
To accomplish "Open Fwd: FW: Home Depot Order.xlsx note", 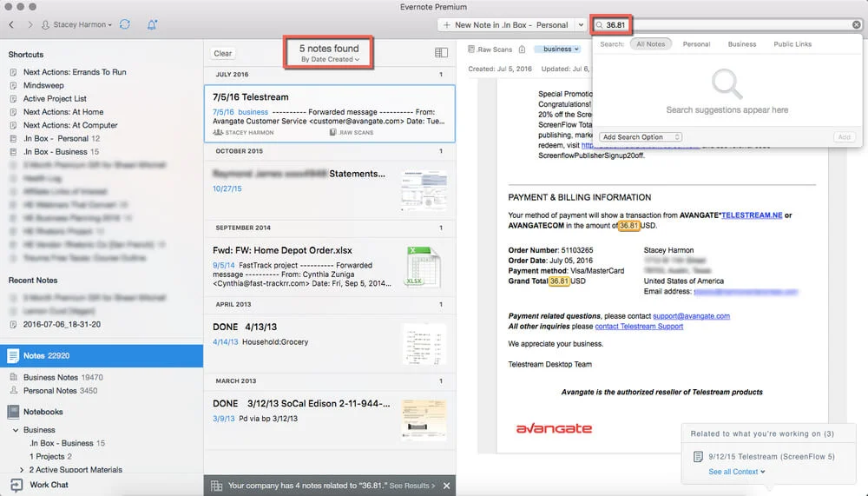I will [x=329, y=267].
